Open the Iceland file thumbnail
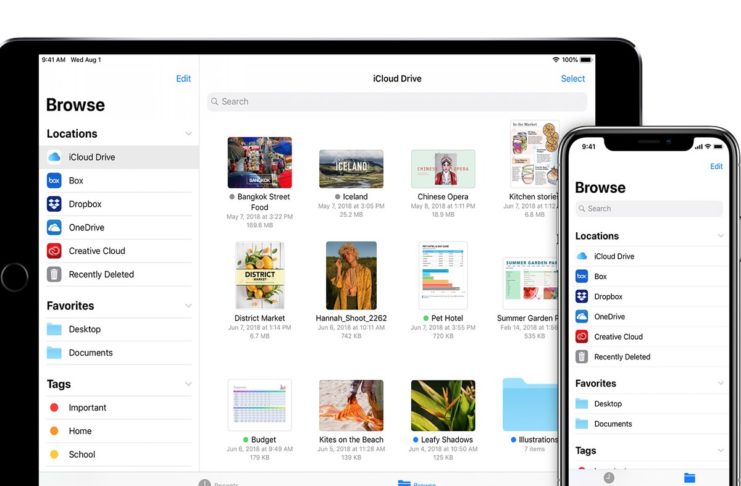The image size is (741, 486). (351, 169)
